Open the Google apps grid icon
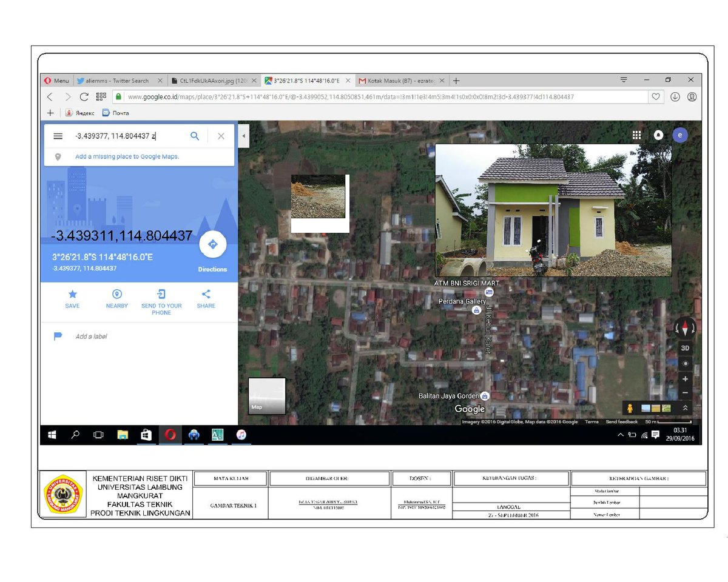Screen dimensions: 728x582 [x=636, y=135]
